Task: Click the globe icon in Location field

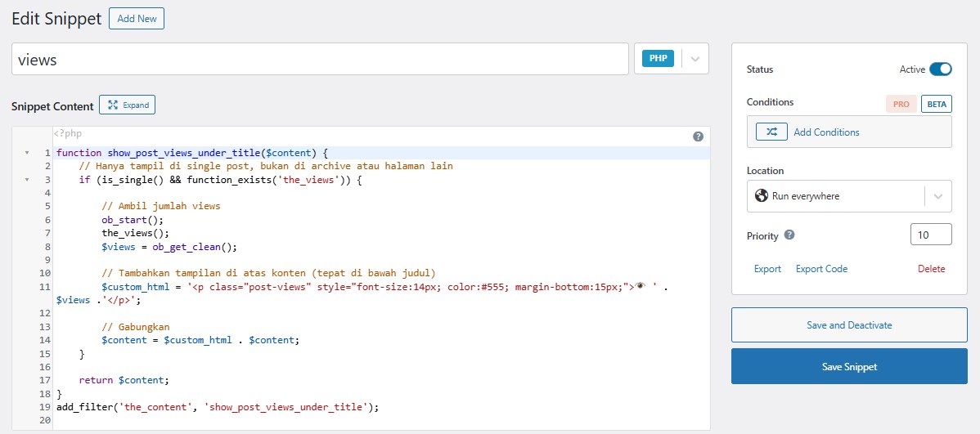Action: [762, 196]
